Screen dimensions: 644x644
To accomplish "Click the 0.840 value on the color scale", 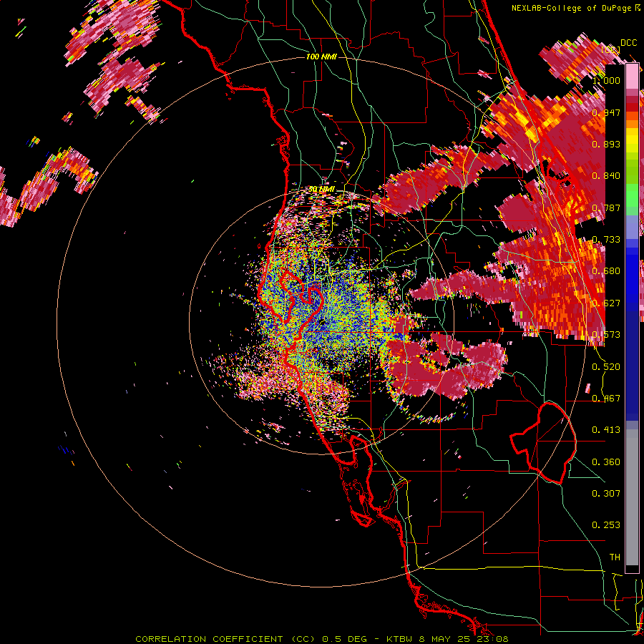I will point(607,176).
